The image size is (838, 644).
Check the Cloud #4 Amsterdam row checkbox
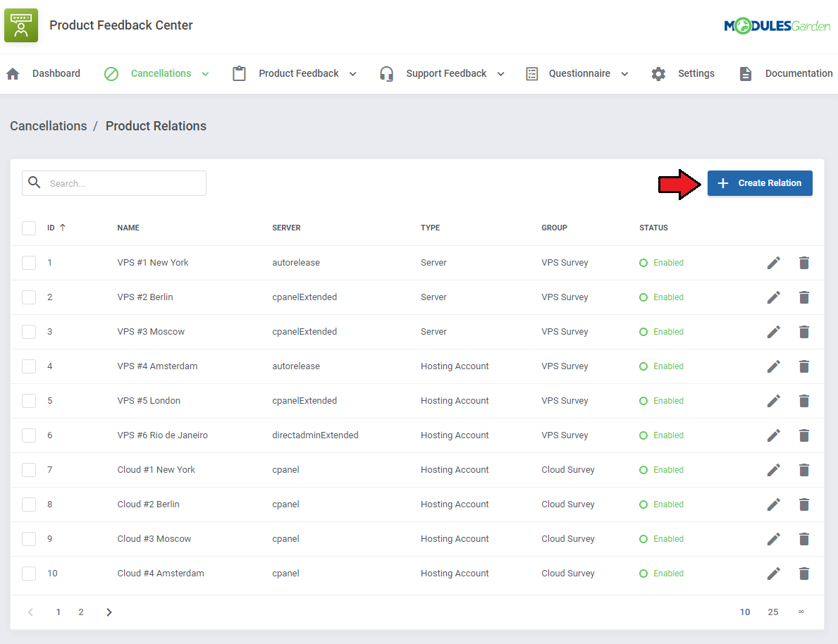[x=29, y=574]
